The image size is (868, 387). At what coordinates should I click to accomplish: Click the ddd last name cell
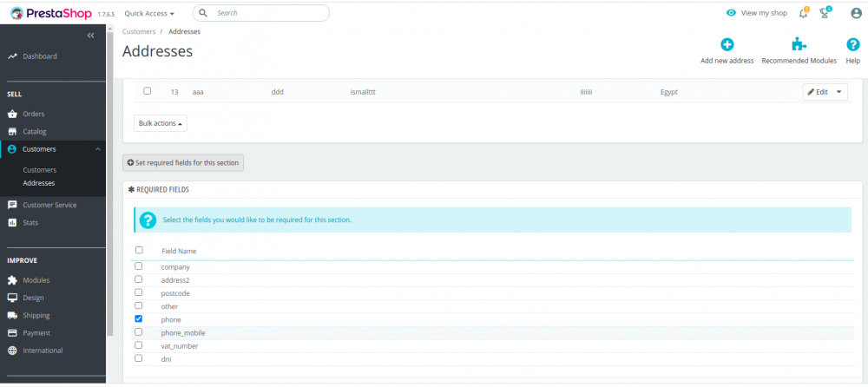(x=278, y=93)
